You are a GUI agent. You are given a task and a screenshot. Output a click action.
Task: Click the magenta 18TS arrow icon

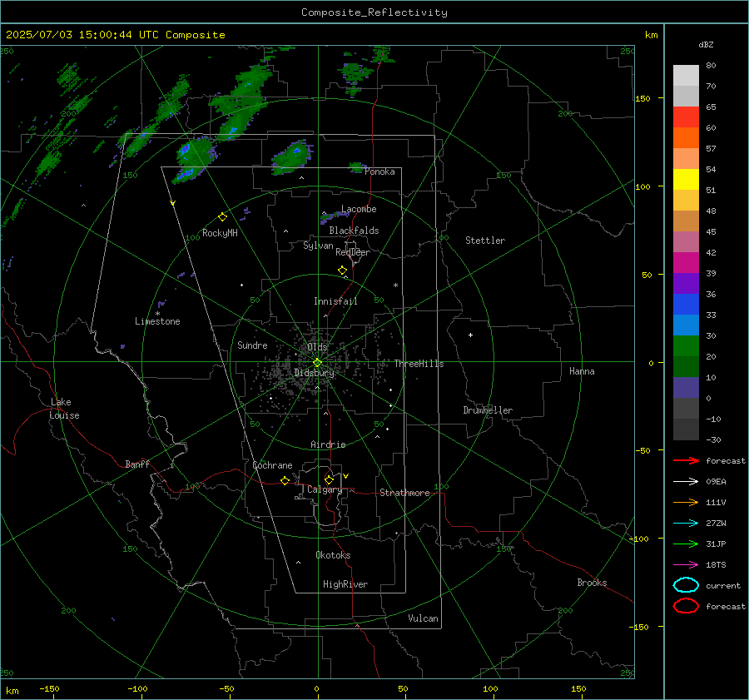click(x=686, y=565)
